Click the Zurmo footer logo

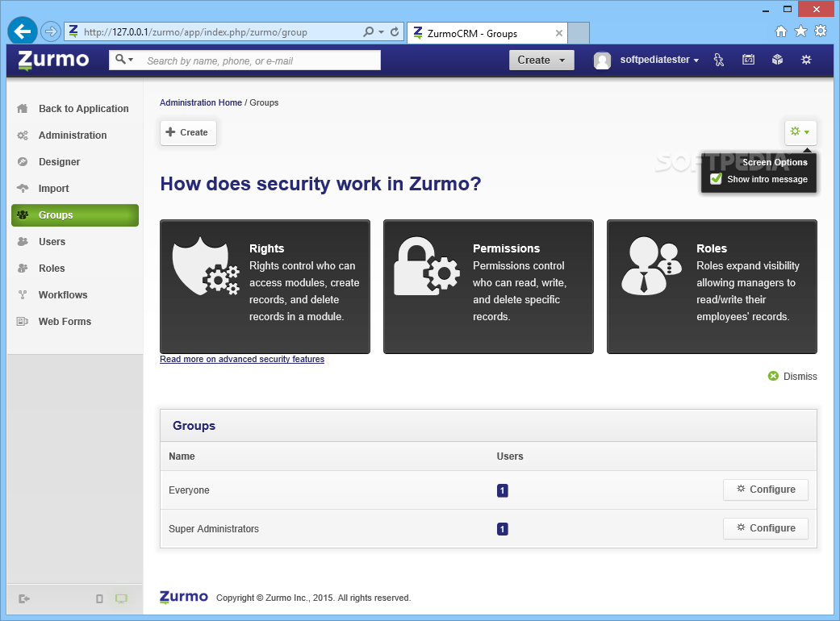pyautogui.click(x=184, y=597)
